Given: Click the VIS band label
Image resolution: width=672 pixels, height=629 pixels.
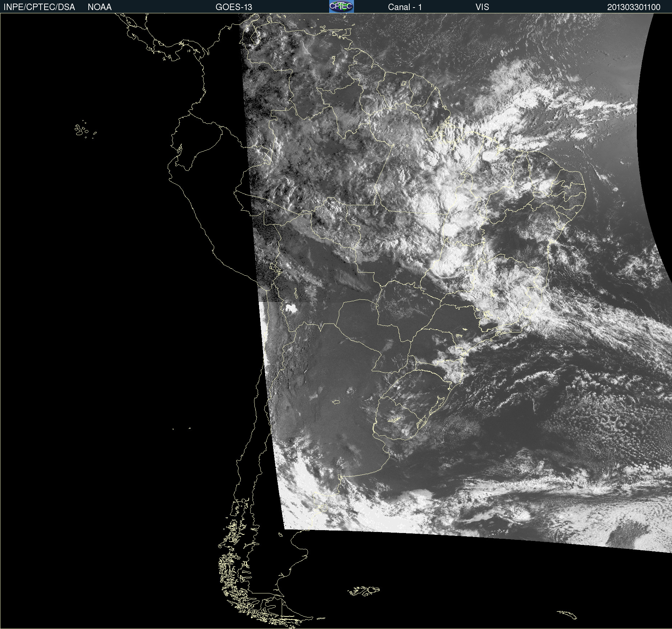Looking at the screenshot, I should coord(482,7).
